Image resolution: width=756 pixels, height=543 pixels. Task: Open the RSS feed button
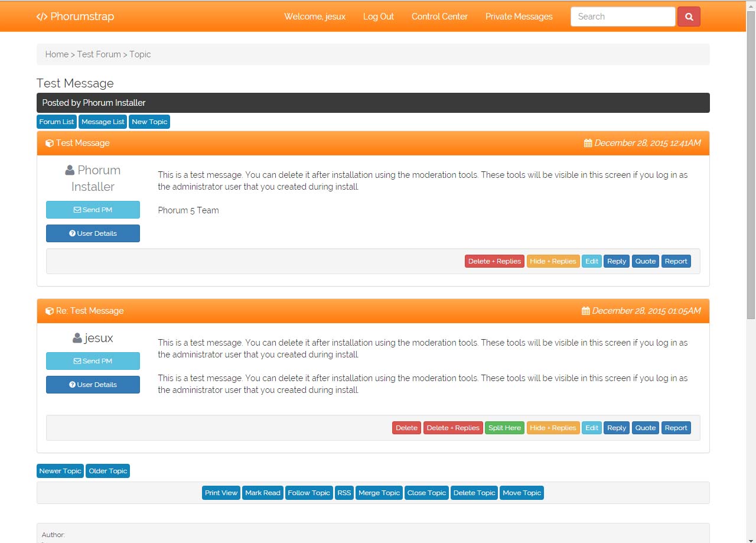point(344,493)
